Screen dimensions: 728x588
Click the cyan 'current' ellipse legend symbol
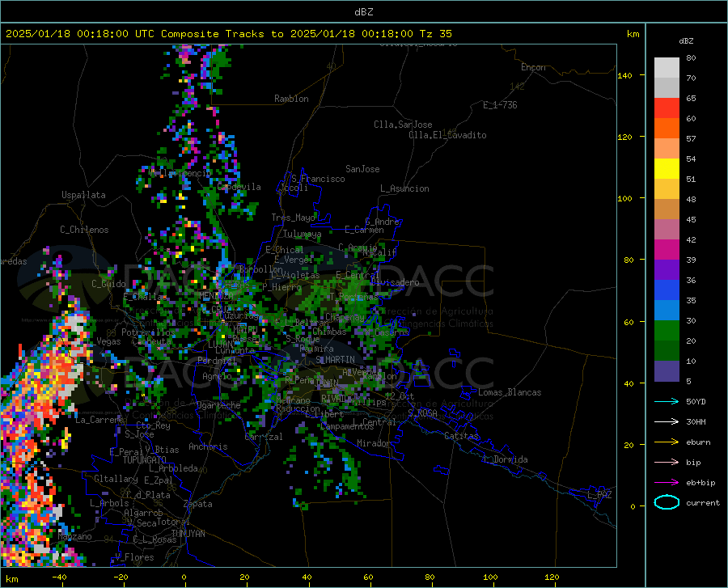click(x=667, y=502)
